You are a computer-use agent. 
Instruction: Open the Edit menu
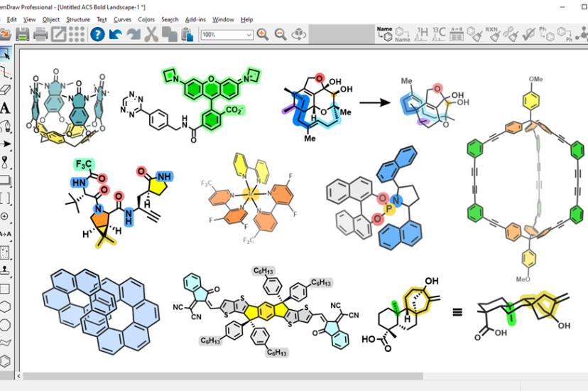coord(11,19)
